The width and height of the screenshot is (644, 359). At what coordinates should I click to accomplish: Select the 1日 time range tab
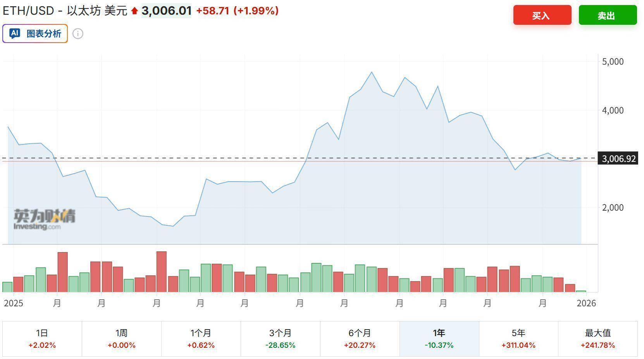[42, 338]
